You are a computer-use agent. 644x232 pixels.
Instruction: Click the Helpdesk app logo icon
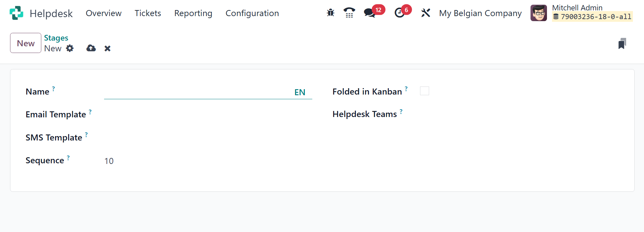16,13
